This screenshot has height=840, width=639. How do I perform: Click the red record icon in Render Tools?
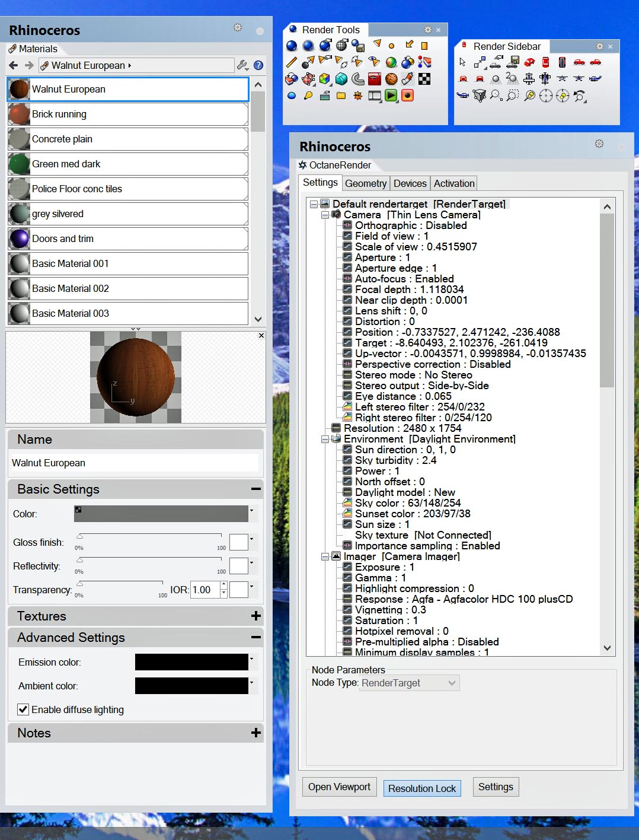408,95
